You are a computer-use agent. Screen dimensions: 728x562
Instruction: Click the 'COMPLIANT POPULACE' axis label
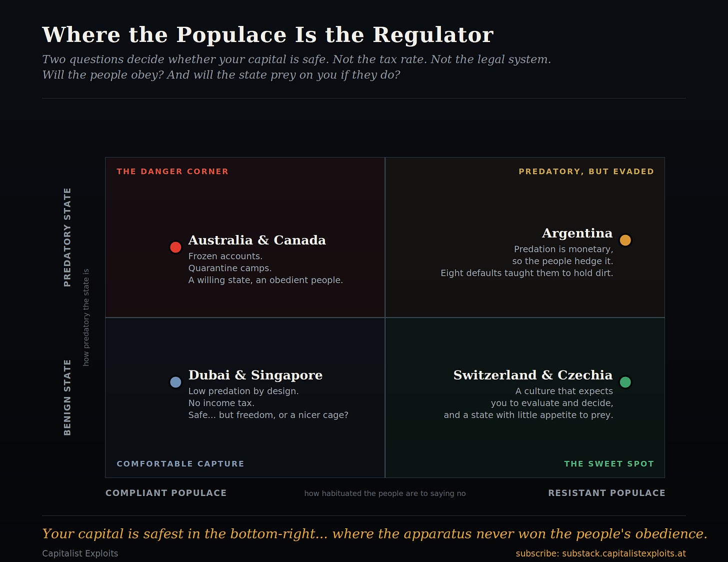tap(166, 493)
